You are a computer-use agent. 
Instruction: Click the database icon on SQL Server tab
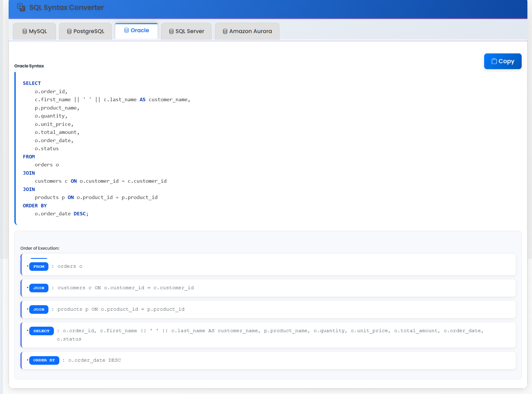(171, 31)
